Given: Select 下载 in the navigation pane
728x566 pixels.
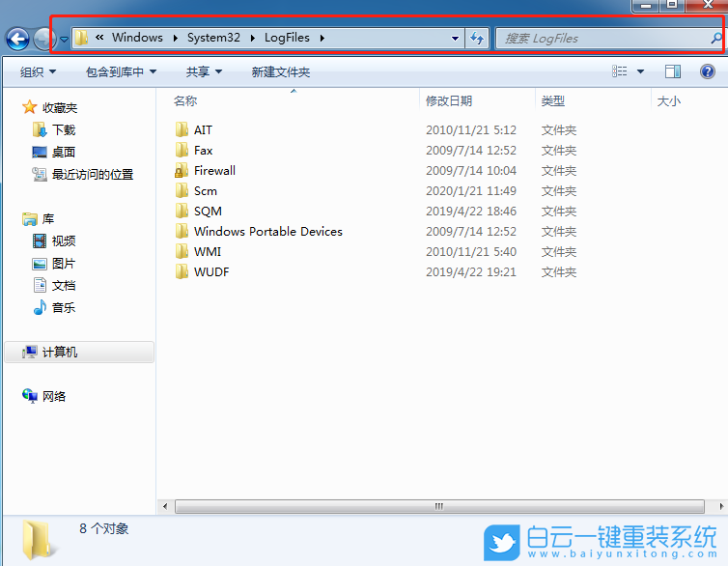Looking at the screenshot, I should (x=64, y=130).
